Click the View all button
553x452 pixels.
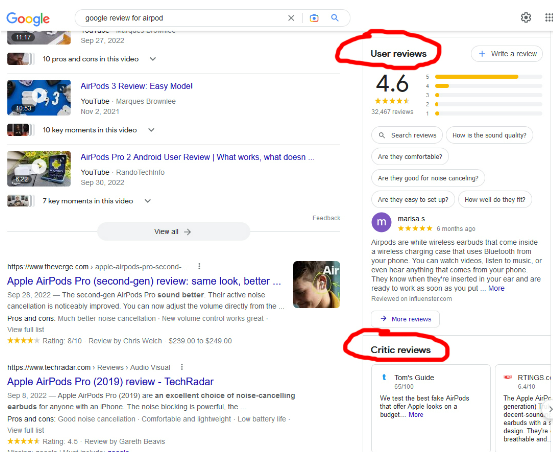pos(173,232)
